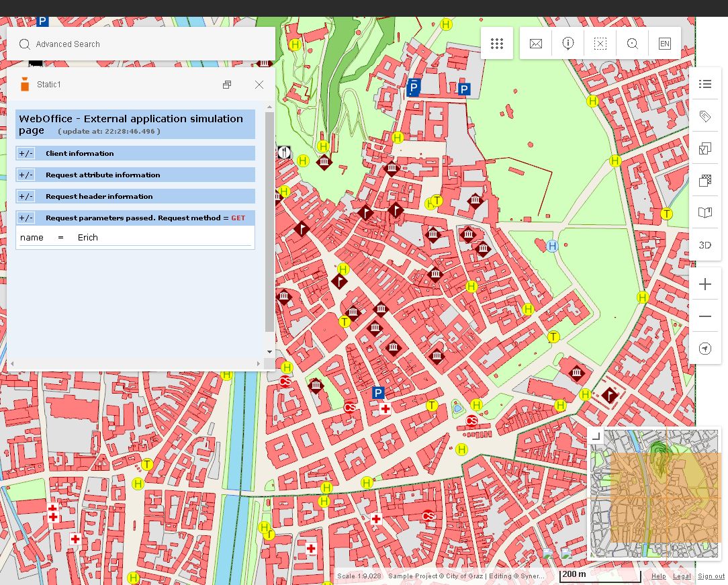Open the map legend list panel
This screenshot has width=728, height=585.
coord(704,84)
